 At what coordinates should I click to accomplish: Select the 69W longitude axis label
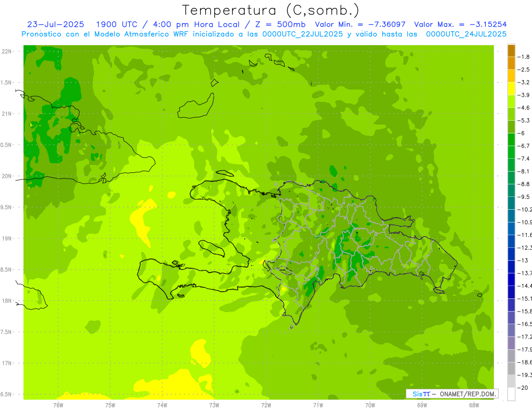click(422, 405)
